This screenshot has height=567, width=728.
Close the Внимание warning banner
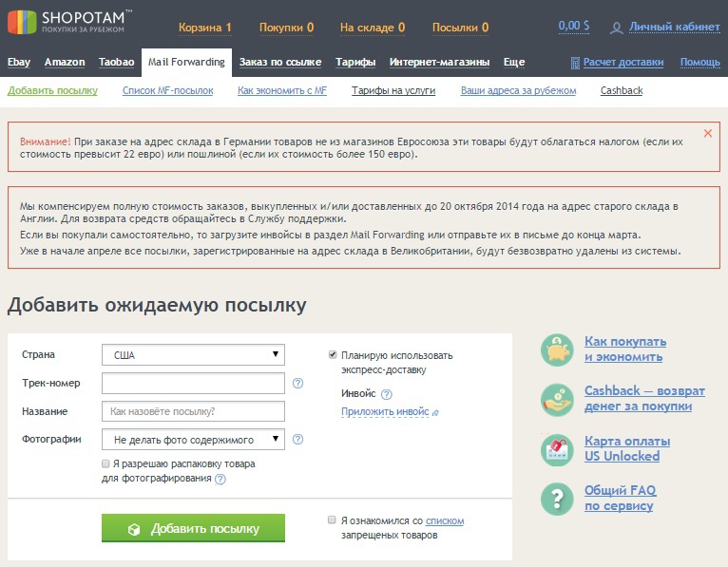click(x=708, y=133)
